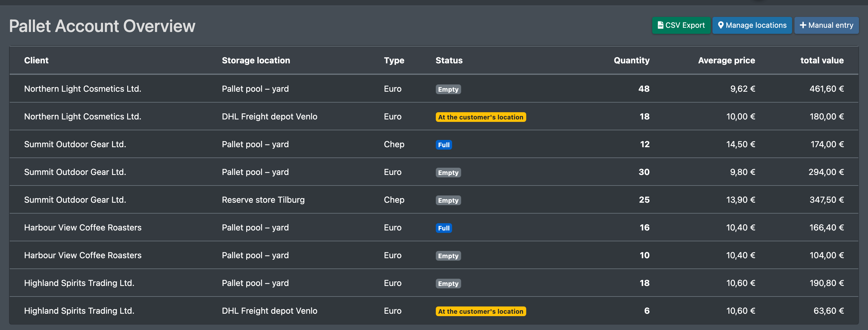Click the 104,00 € total value
The height and width of the screenshot is (330, 868).
click(x=826, y=255)
